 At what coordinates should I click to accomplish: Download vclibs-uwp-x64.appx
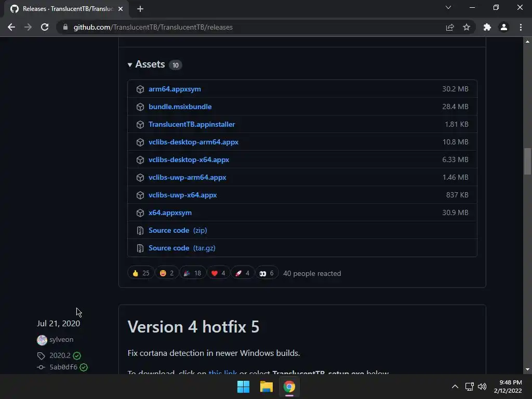[x=182, y=195]
